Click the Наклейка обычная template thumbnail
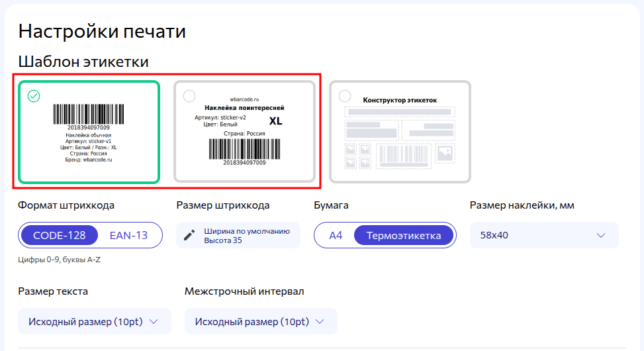The height and width of the screenshot is (351, 644). [x=89, y=132]
